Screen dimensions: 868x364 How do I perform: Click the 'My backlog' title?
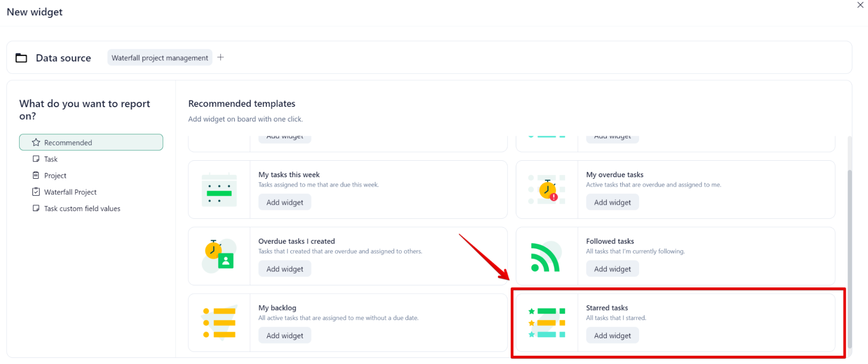(x=277, y=308)
